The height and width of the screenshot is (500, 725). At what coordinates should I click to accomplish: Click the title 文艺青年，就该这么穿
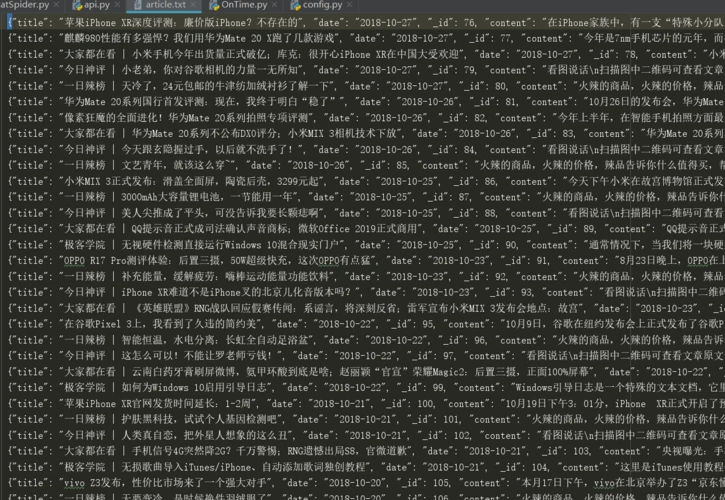point(178,165)
